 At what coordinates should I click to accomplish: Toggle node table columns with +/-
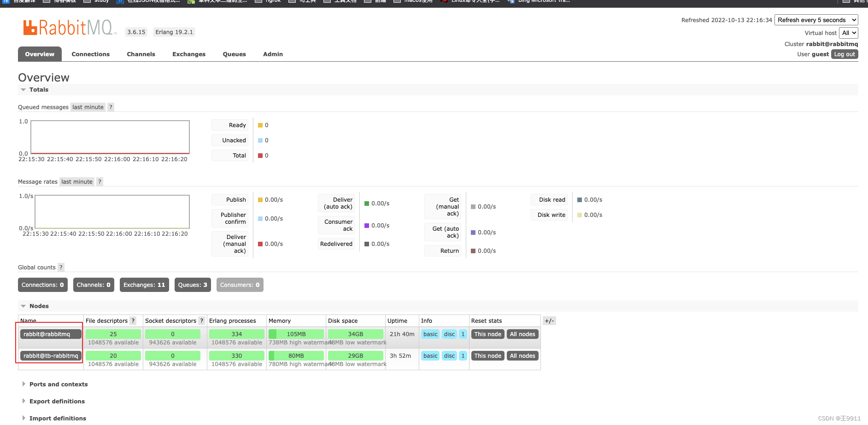click(549, 321)
